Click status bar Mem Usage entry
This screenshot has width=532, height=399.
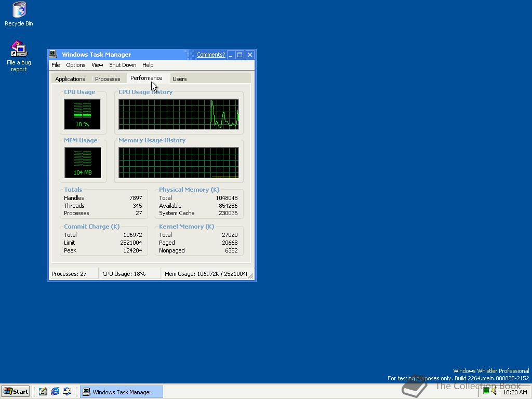click(x=206, y=274)
